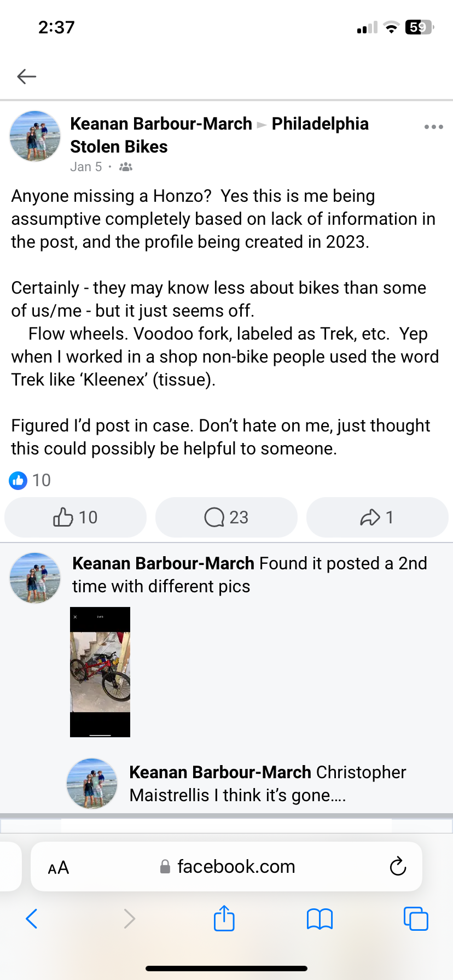Open the Safari tab switcher icon
This screenshot has width=453, height=980.
click(x=416, y=919)
